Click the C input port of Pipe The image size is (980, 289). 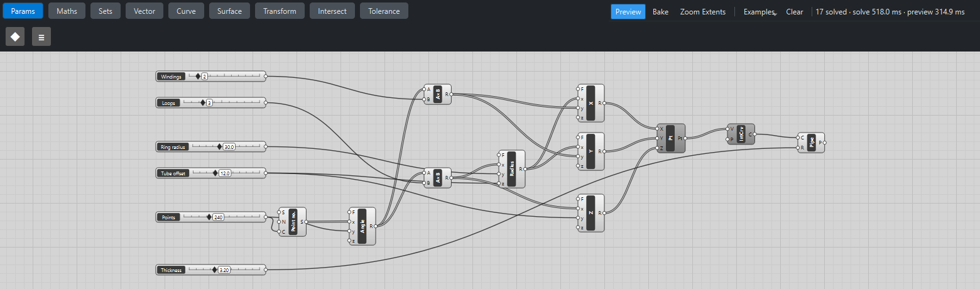coord(798,138)
